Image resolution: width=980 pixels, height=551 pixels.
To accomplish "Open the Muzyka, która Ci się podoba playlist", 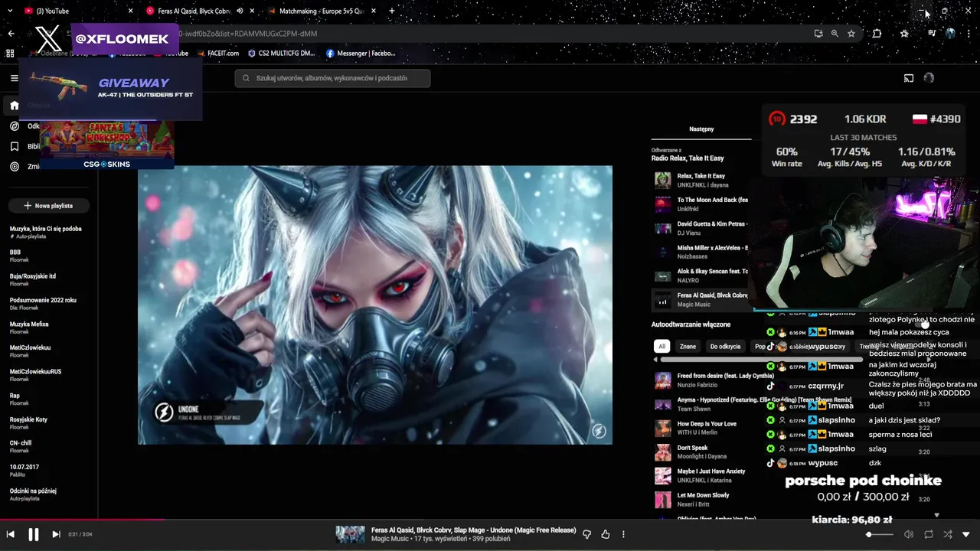I will tap(46, 232).
